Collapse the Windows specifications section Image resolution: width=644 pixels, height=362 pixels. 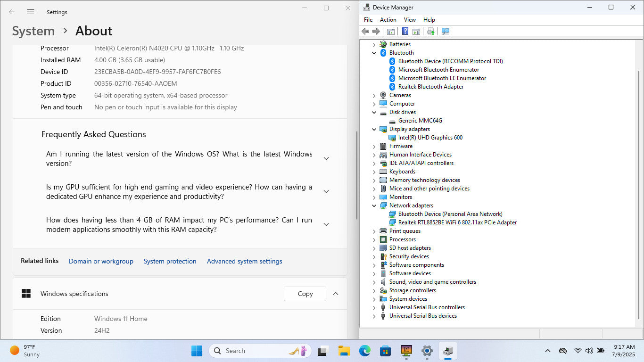[336, 294]
